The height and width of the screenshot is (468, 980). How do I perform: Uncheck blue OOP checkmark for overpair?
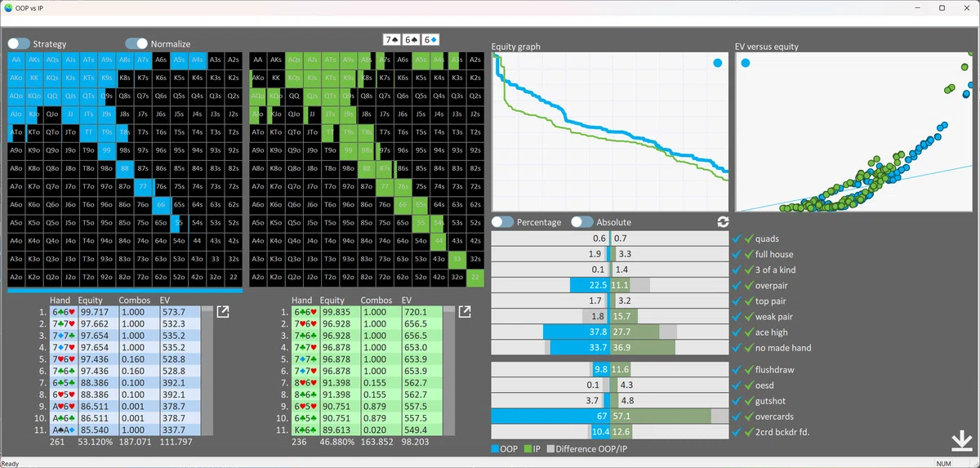[x=737, y=285]
